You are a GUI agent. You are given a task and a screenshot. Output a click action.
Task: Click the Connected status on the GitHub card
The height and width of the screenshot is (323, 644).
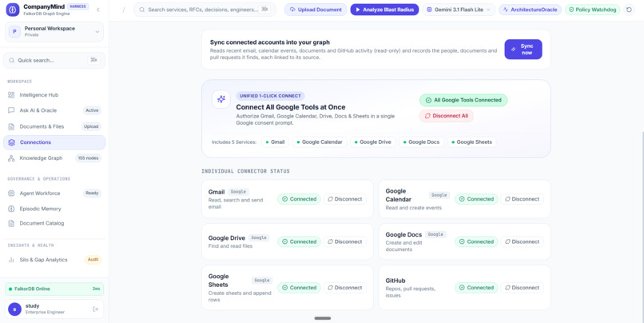pos(476,288)
